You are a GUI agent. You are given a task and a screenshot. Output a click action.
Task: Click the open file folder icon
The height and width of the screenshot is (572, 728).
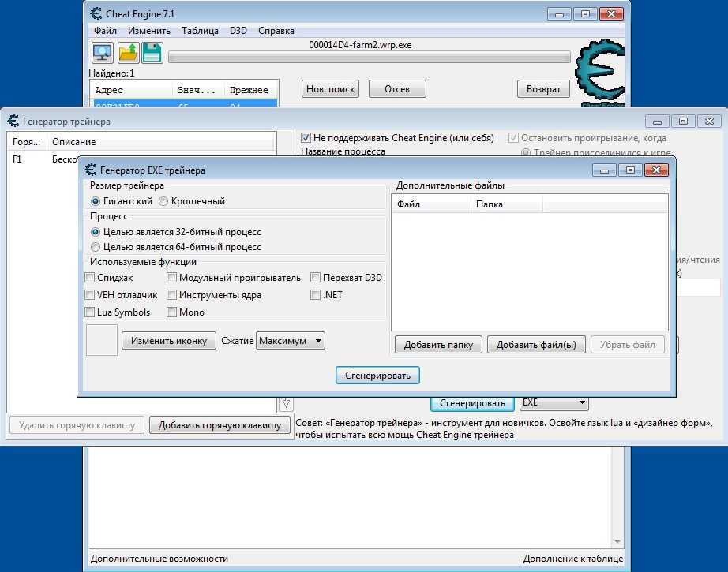pos(128,53)
